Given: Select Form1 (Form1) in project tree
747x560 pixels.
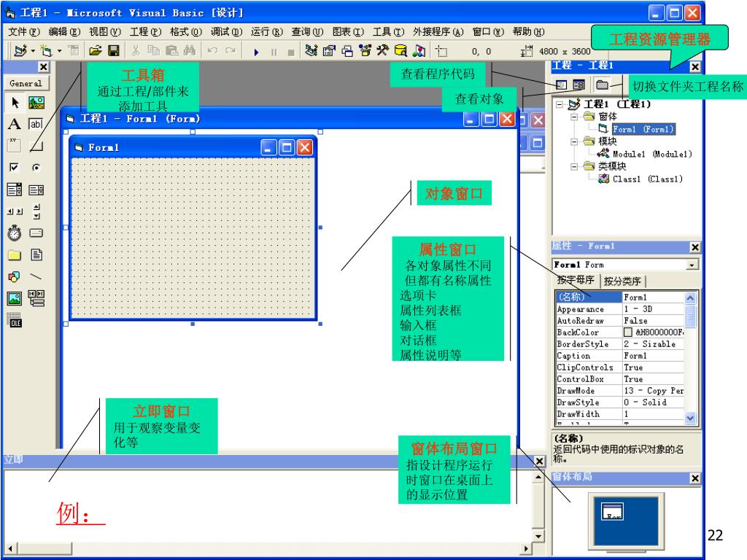Looking at the screenshot, I should point(643,129).
